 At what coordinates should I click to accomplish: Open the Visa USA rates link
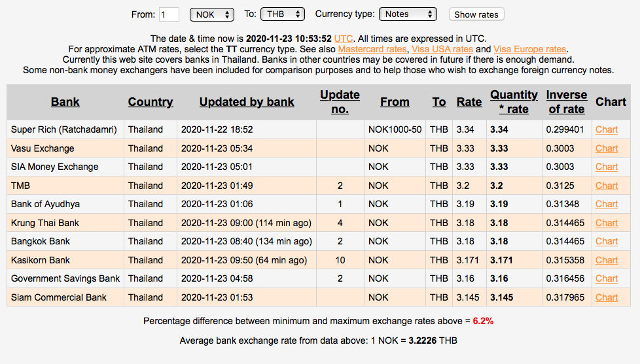(x=442, y=49)
